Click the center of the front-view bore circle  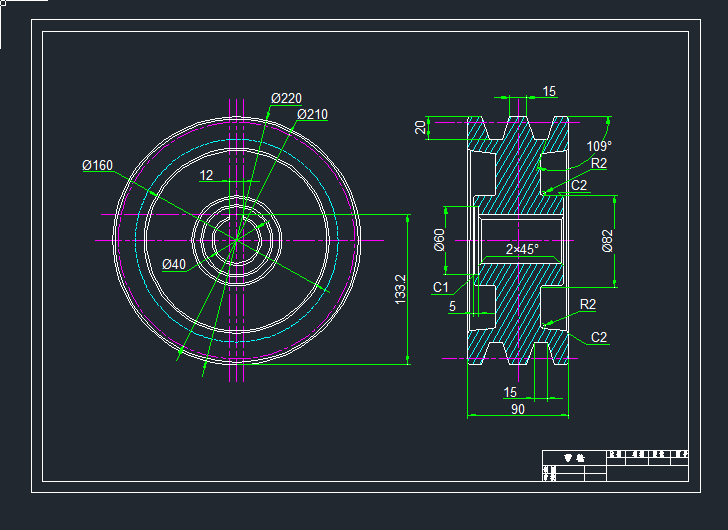(238, 240)
